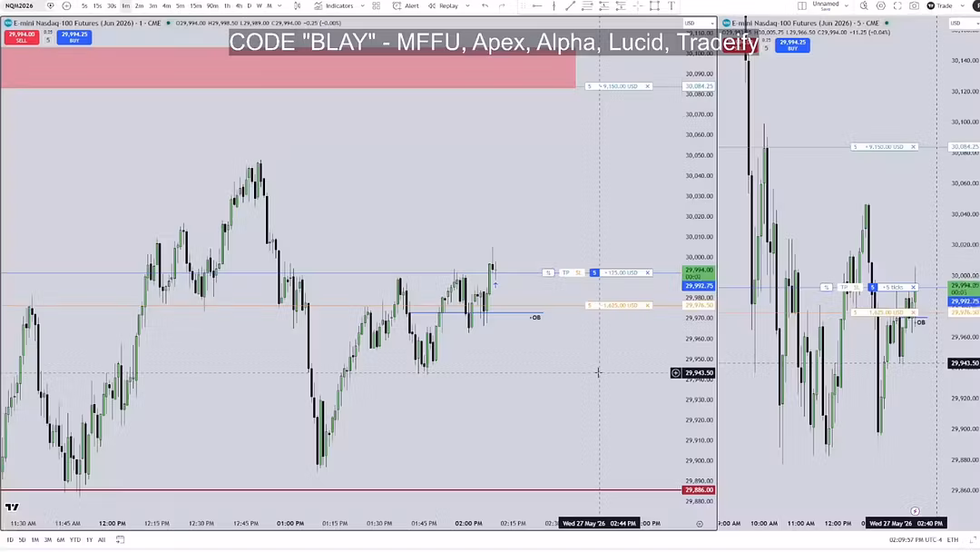Select the 3m timeframe
Viewport: 980px width, 552px height.
(x=153, y=5)
